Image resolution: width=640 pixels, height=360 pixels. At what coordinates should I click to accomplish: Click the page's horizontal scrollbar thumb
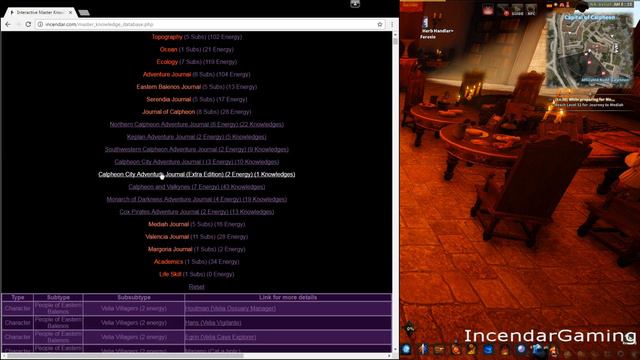click(x=126, y=356)
